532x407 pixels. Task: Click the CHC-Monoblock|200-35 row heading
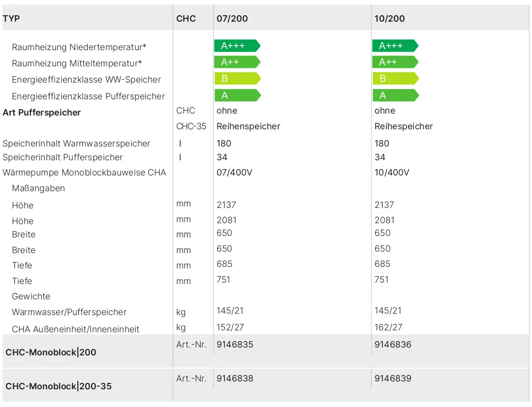[x=59, y=386]
